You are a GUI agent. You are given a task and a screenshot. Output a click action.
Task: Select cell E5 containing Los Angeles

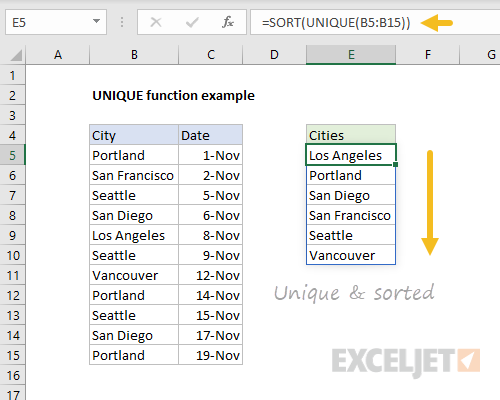point(351,155)
